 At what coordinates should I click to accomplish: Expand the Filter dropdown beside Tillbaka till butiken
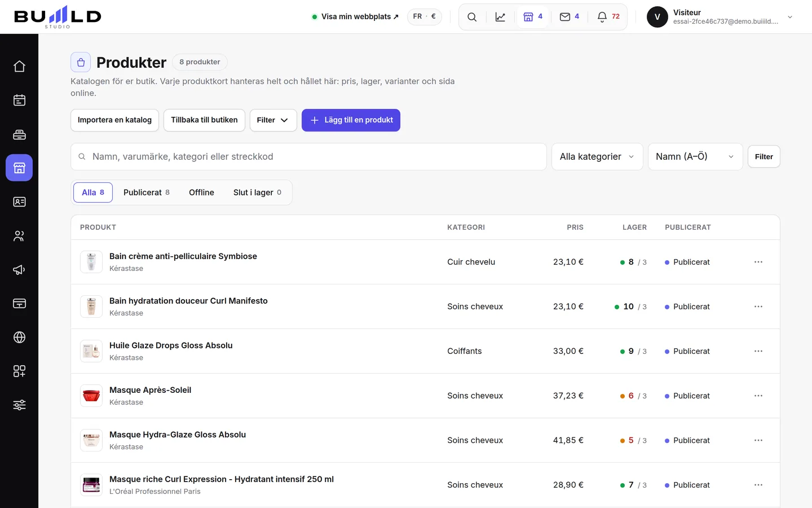tap(273, 120)
